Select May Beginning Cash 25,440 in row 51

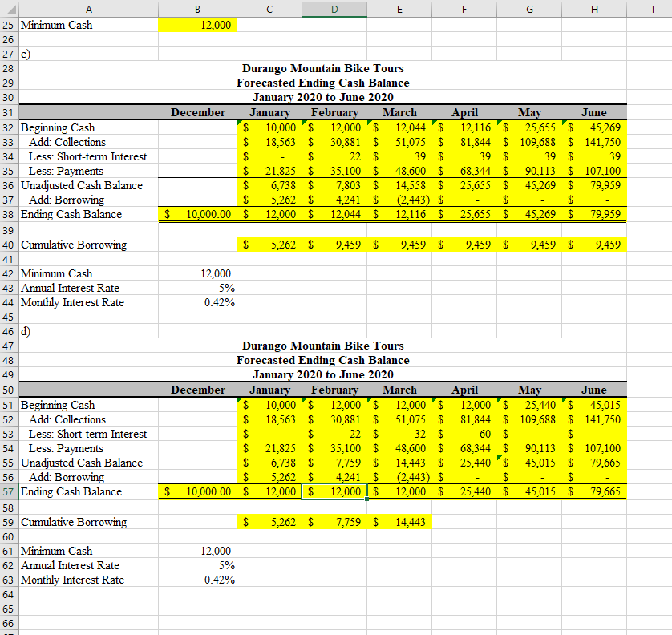point(529,405)
